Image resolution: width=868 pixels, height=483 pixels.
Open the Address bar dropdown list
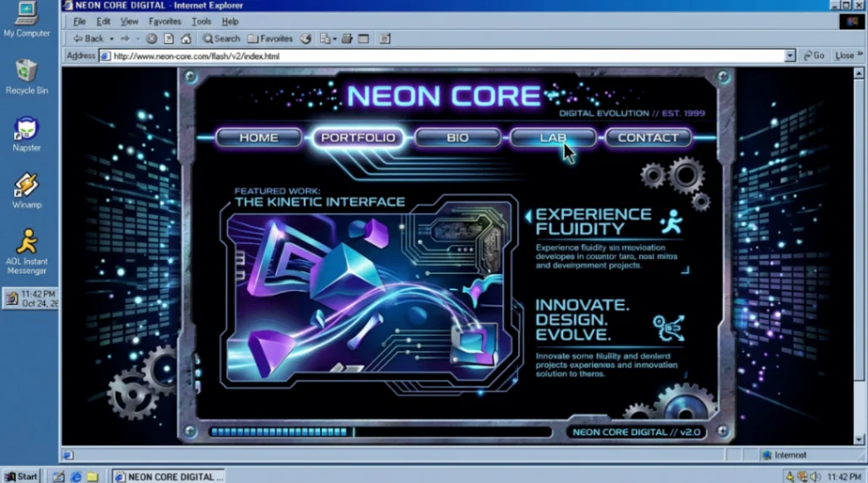click(790, 56)
